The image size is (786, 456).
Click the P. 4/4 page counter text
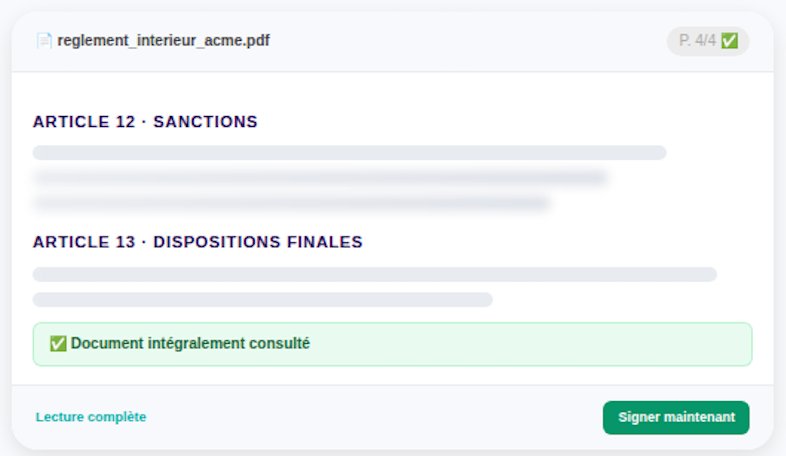click(697, 41)
